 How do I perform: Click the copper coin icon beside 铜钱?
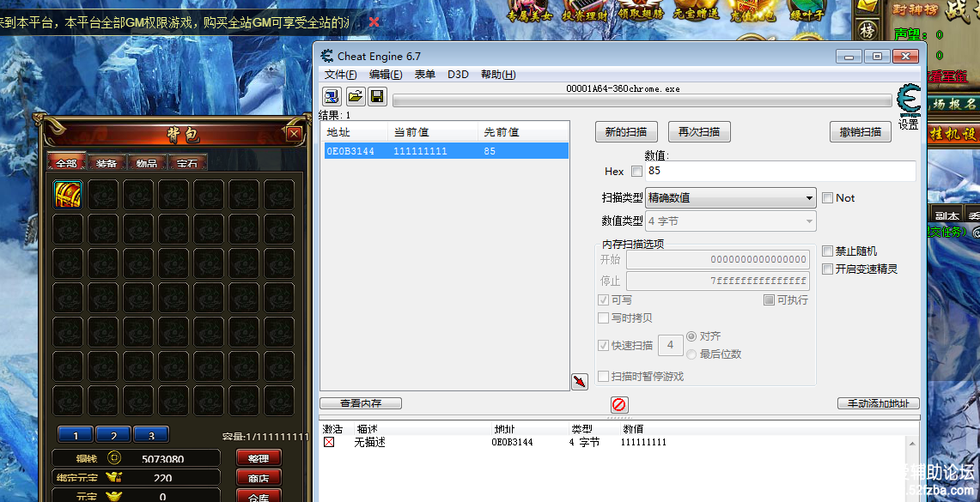coord(113,458)
